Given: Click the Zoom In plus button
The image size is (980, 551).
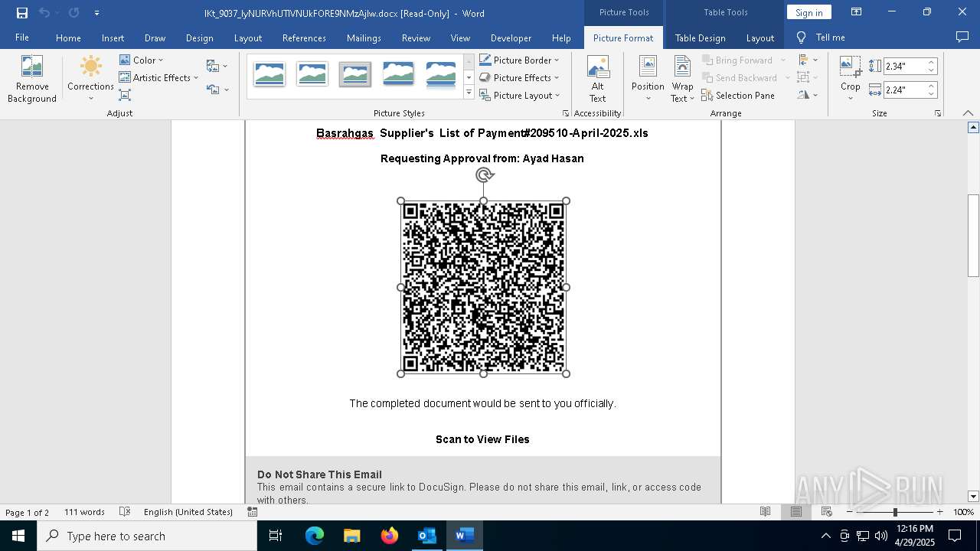Looking at the screenshot, I should (x=939, y=512).
